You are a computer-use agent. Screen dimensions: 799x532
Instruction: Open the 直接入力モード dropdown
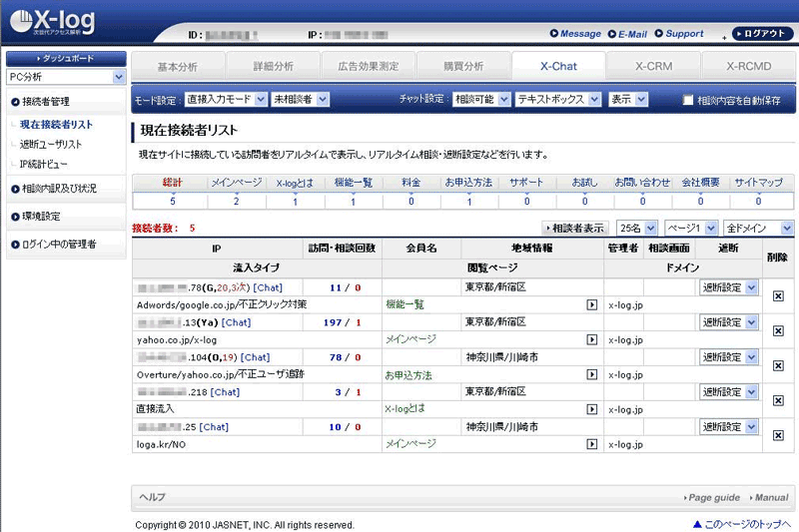pyautogui.click(x=226, y=100)
